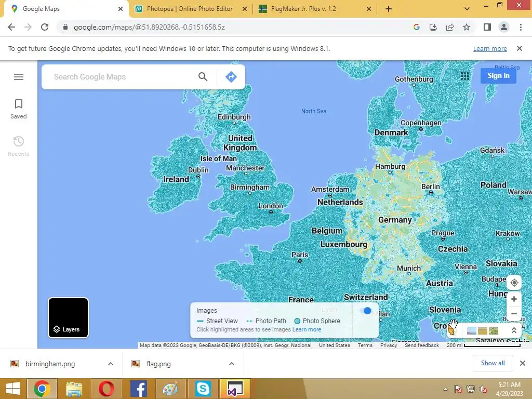Show your location on the map
The height and width of the screenshot is (399, 532).
coord(514,282)
